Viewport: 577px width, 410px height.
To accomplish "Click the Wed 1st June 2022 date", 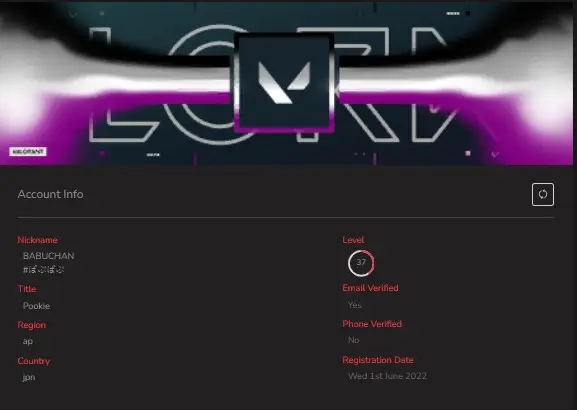I will click(x=387, y=376).
